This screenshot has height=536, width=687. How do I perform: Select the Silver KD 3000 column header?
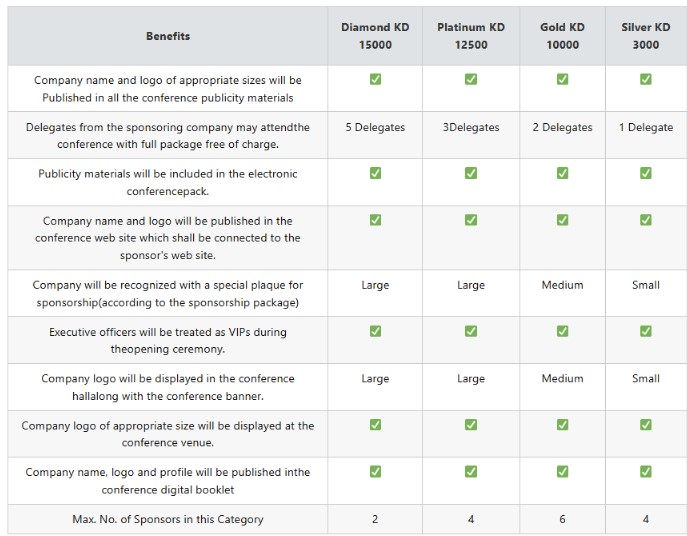click(646, 36)
